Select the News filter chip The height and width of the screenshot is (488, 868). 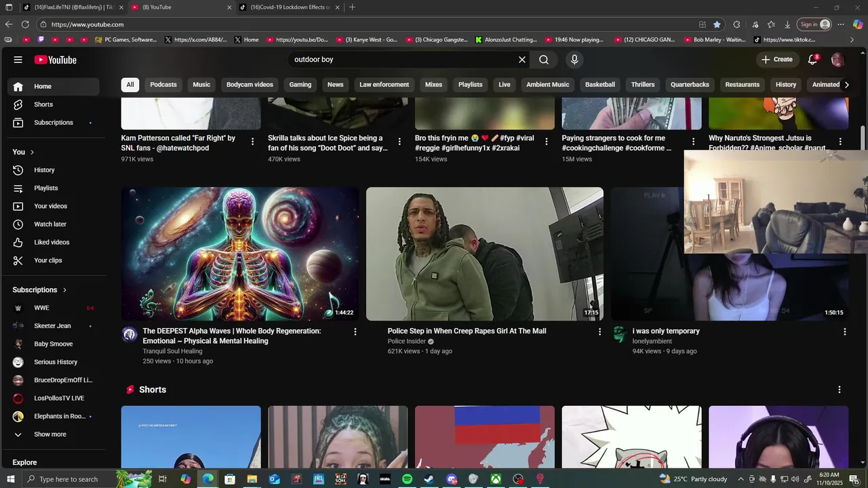coord(336,85)
